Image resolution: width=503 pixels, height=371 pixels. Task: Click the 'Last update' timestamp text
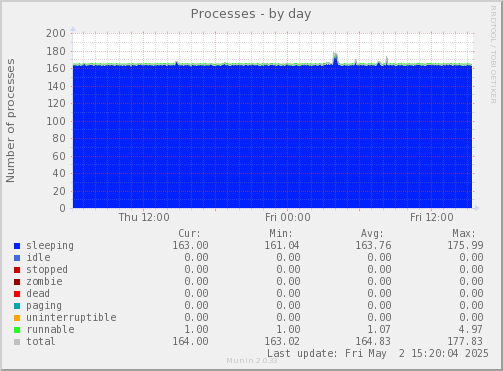(x=378, y=353)
